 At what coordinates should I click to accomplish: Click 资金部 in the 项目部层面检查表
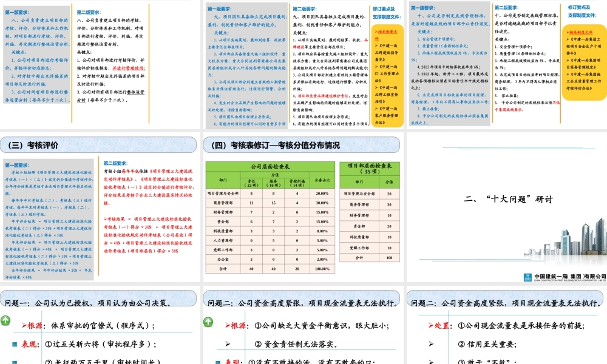[359, 226]
